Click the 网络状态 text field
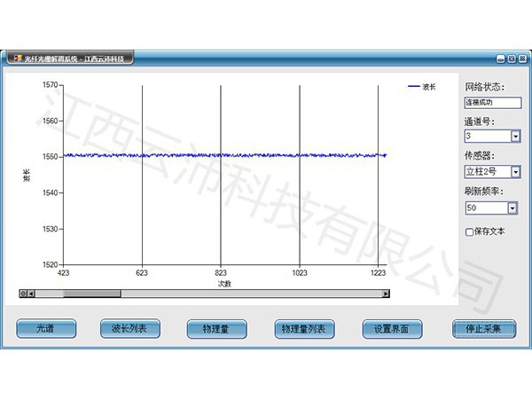The width and height of the screenshot is (532, 399). pyautogui.click(x=491, y=103)
